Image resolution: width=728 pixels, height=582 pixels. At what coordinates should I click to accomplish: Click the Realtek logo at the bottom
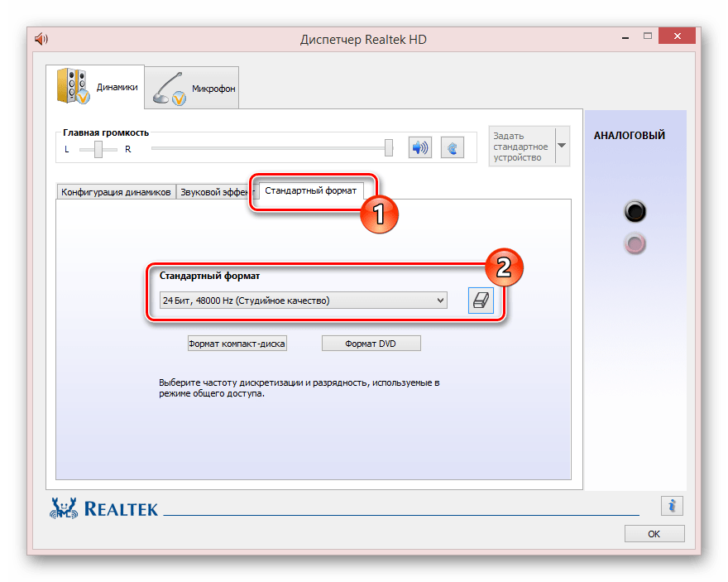pos(103,508)
